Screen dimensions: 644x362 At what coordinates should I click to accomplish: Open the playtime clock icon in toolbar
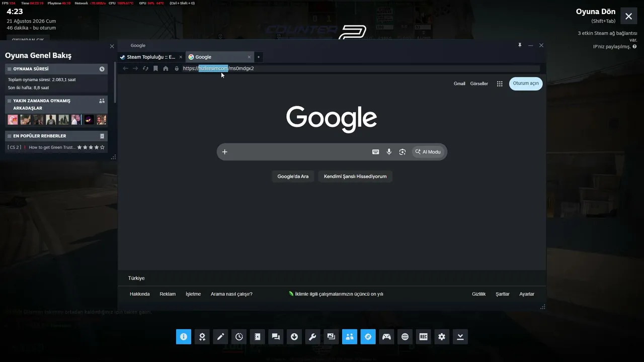click(x=239, y=337)
